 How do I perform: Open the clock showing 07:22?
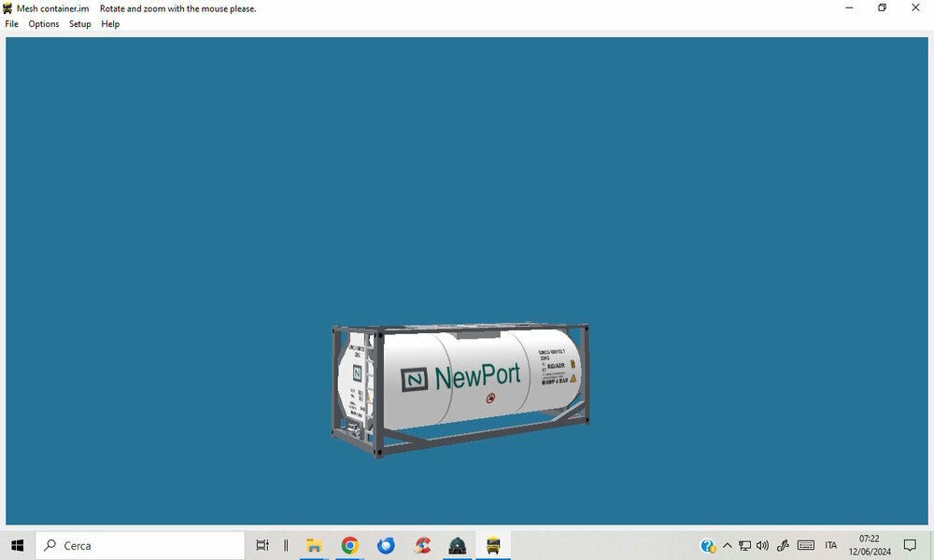pyautogui.click(x=870, y=545)
